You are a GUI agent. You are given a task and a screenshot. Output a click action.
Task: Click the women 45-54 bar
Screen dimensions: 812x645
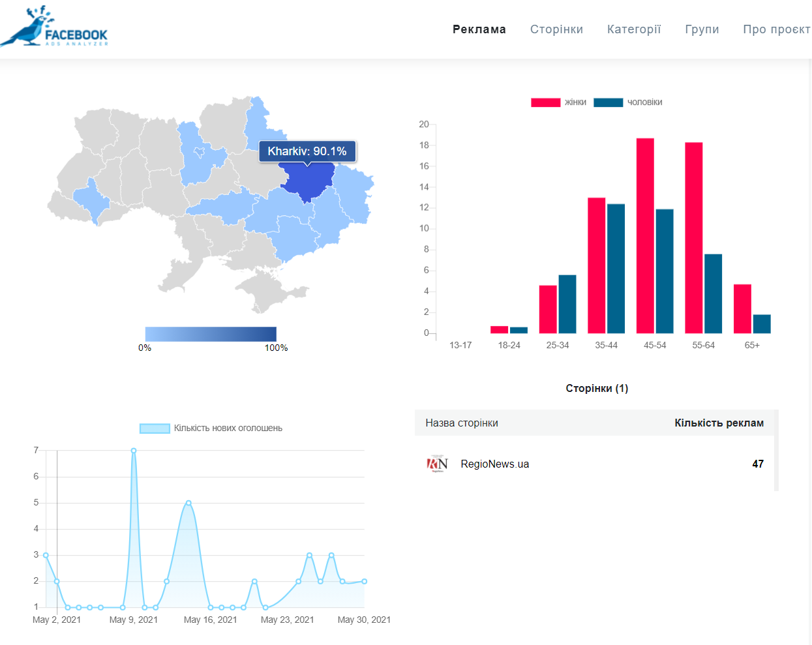(645, 235)
